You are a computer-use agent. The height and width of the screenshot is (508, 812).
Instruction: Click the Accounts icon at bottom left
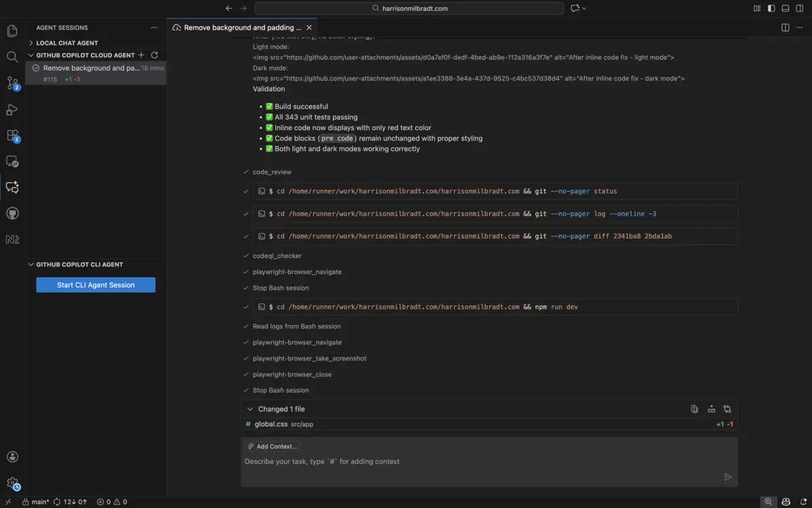12,457
